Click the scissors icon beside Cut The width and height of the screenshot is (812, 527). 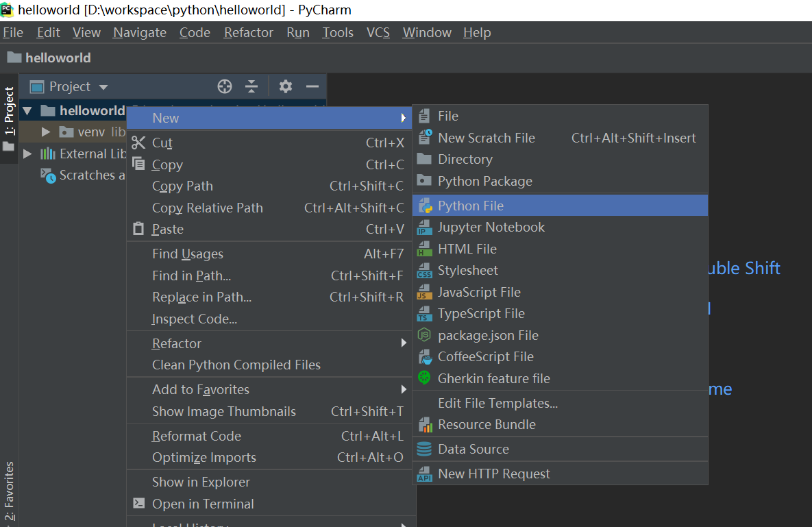[x=138, y=143]
